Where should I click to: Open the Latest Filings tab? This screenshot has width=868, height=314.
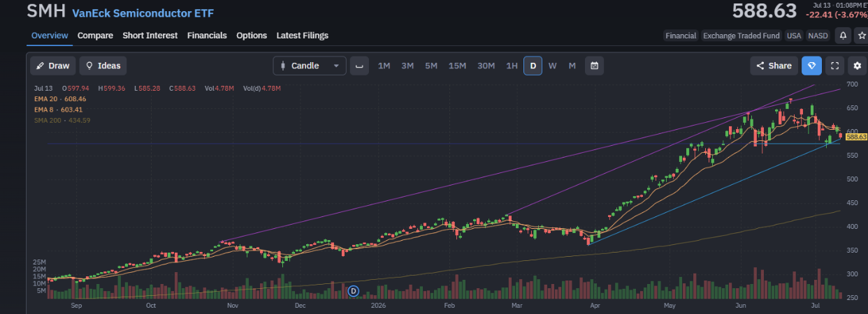302,36
